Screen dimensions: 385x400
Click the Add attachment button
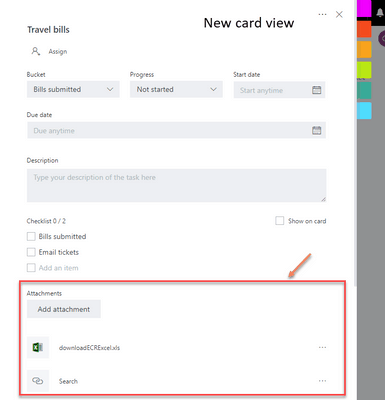(64, 309)
